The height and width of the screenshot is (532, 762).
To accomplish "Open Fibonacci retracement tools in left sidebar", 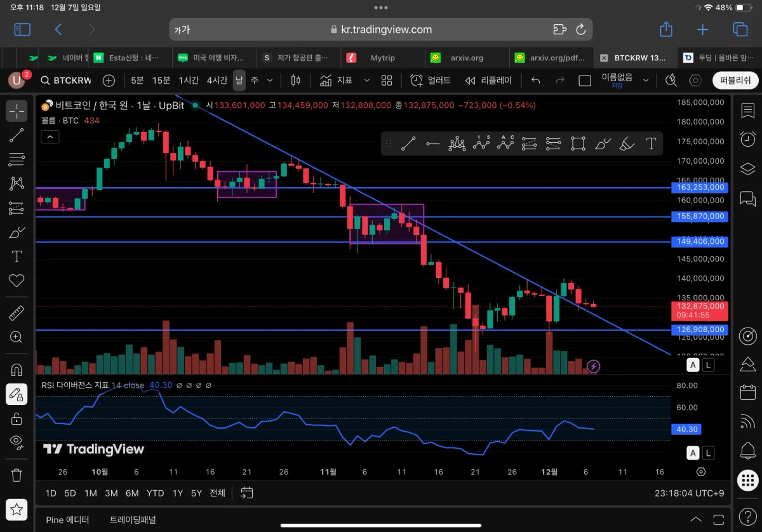I will tap(17, 159).
